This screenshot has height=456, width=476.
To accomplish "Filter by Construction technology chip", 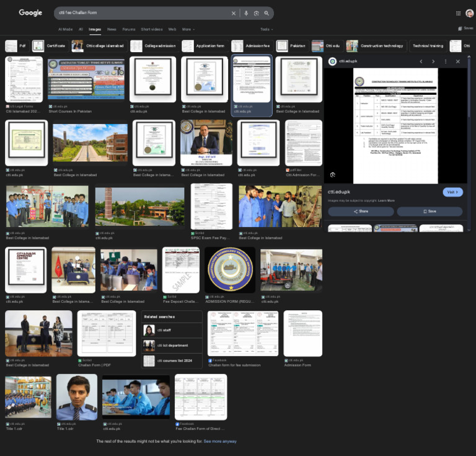I will click(375, 46).
